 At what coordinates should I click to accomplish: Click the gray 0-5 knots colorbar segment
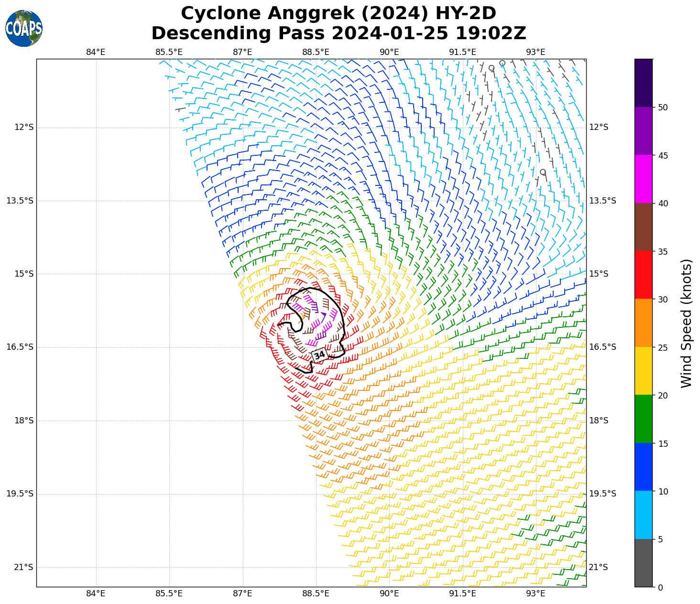click(x=643, y=563)
